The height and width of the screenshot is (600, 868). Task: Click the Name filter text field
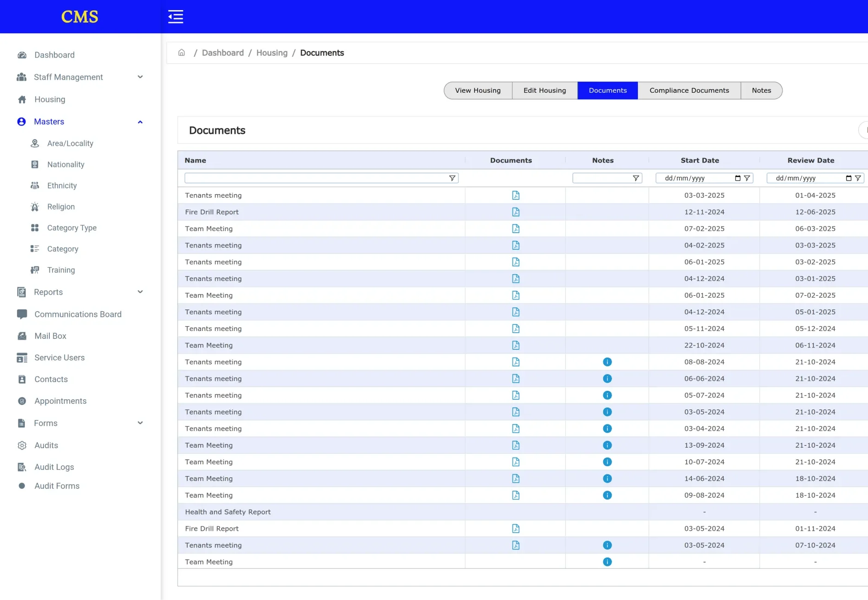coord(316,178)
